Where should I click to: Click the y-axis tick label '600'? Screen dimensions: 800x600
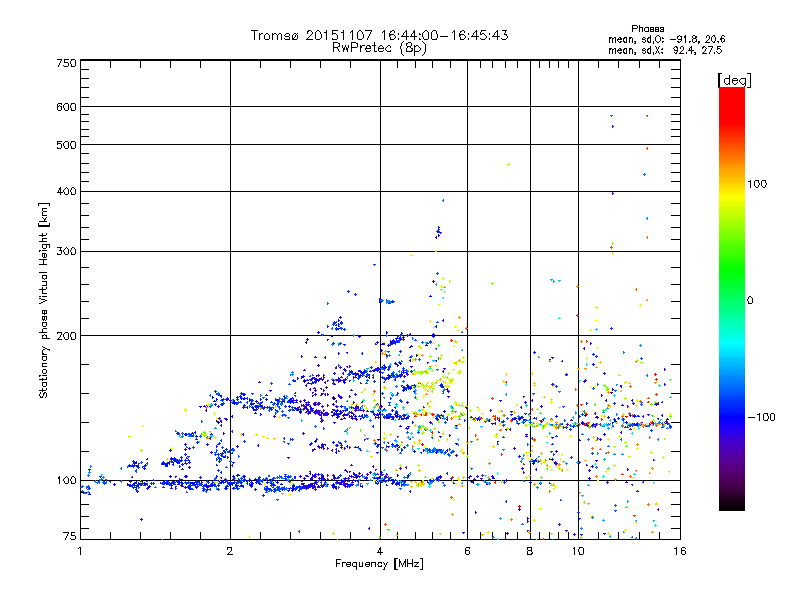pos(67,107)
